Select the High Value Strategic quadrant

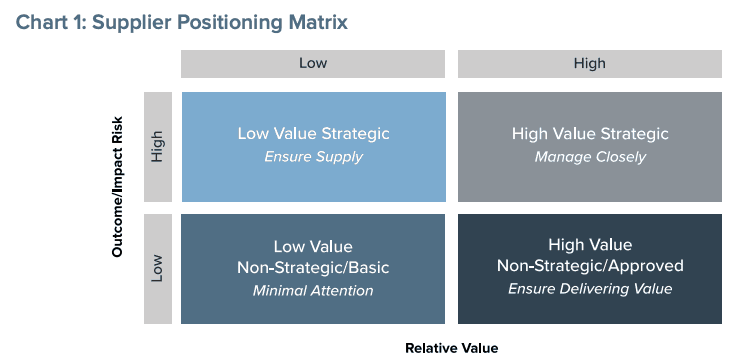point(590,147)
